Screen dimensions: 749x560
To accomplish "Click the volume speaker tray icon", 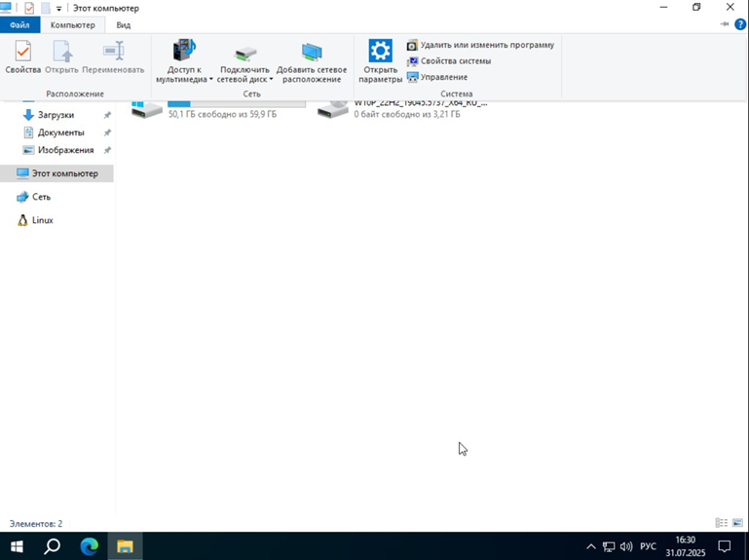I will 626,546.
